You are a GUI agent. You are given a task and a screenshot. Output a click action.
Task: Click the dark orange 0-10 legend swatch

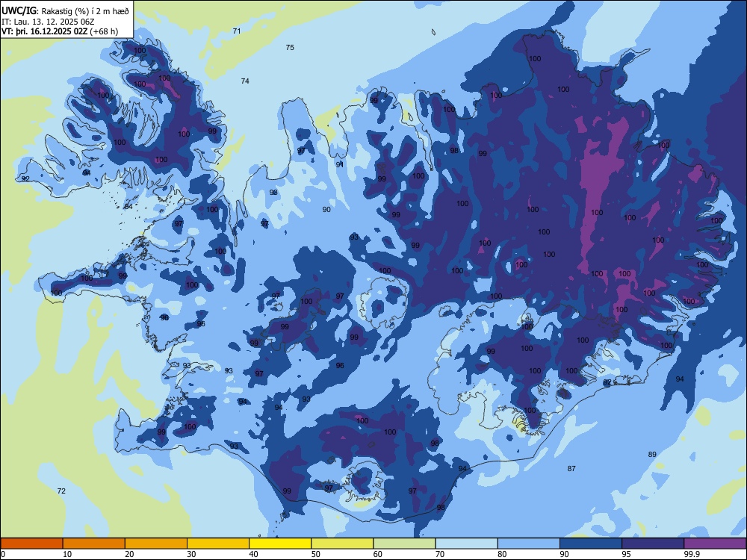(x=31, y=544)
